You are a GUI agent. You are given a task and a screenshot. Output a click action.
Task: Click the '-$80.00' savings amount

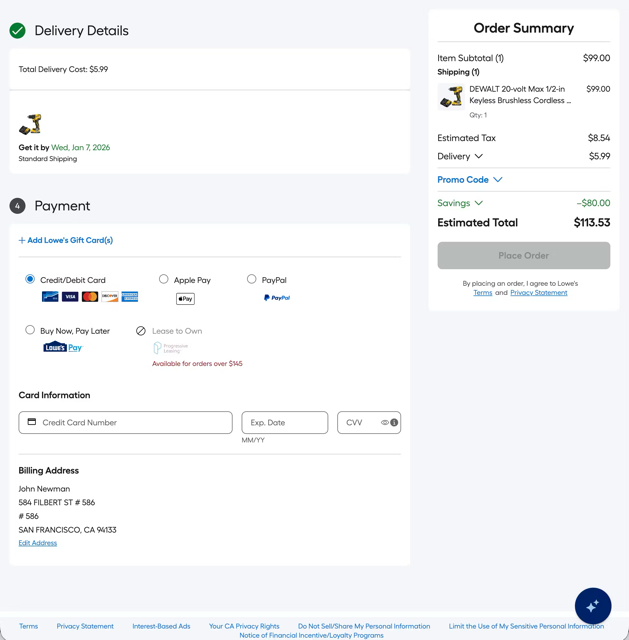click(593, 203)
